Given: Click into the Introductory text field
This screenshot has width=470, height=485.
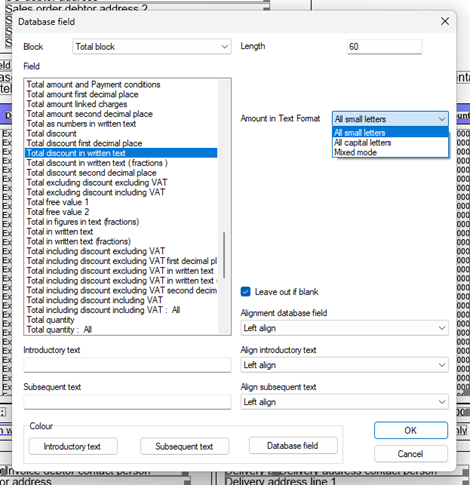Looking at the screenshot, I should (x=127, y=365).
